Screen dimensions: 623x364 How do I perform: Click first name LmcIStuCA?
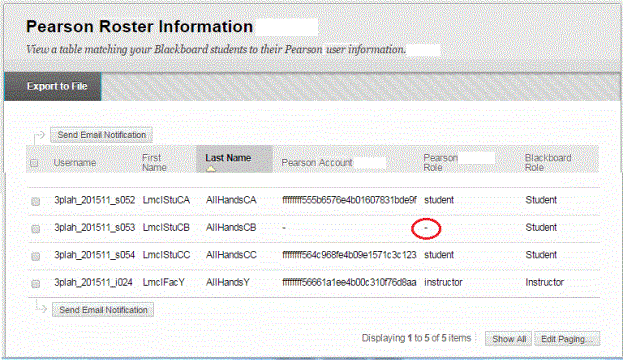pyautogui.click(x=166, y=200)
